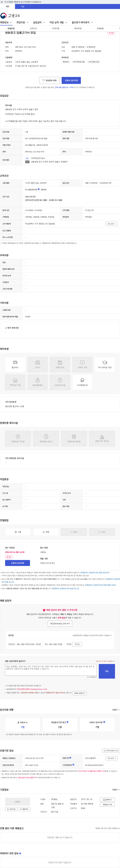
Task: Open 더보기 for 입사지원 현황
Action: point(116,710)
